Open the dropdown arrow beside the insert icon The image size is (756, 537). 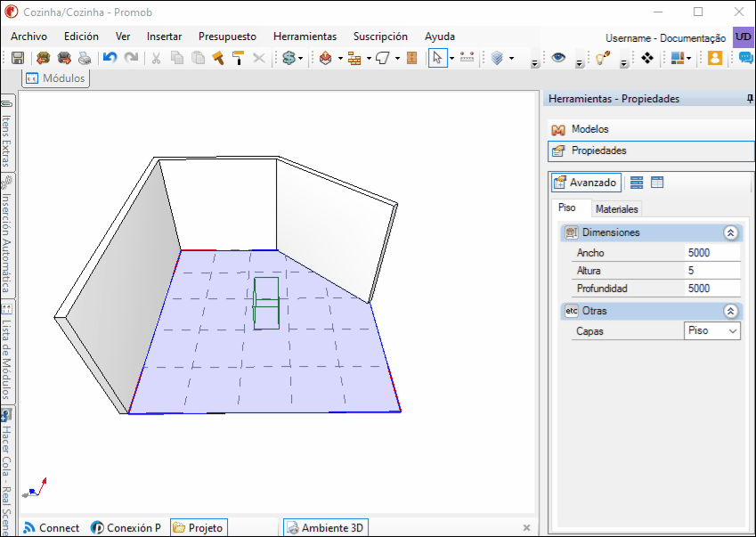(340, 58)
